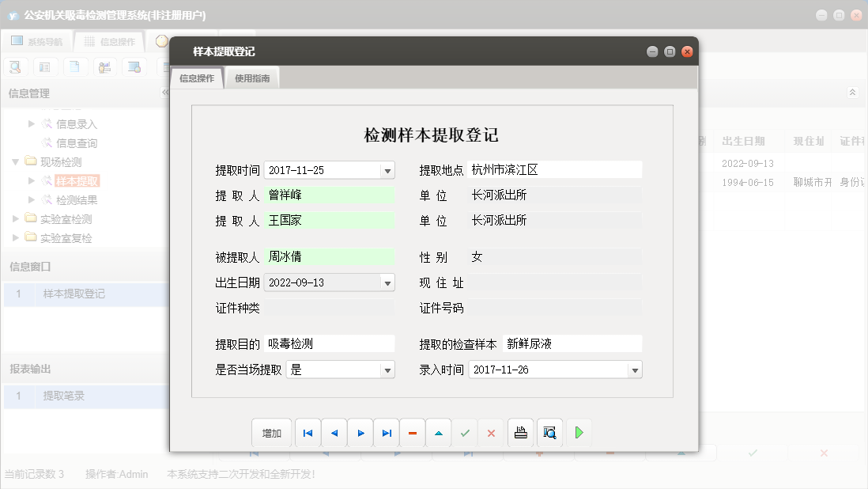
Task: Confirm entry with the green checkmark icon
Action: 465,433
